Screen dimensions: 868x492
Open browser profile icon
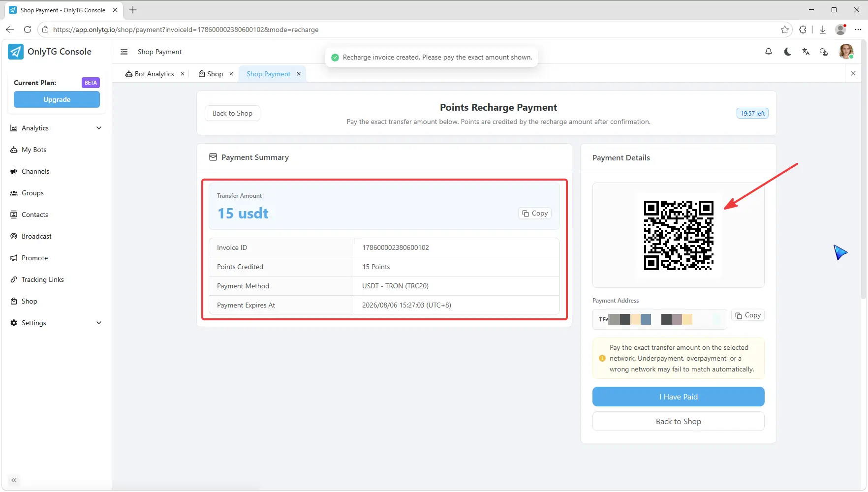841,30
